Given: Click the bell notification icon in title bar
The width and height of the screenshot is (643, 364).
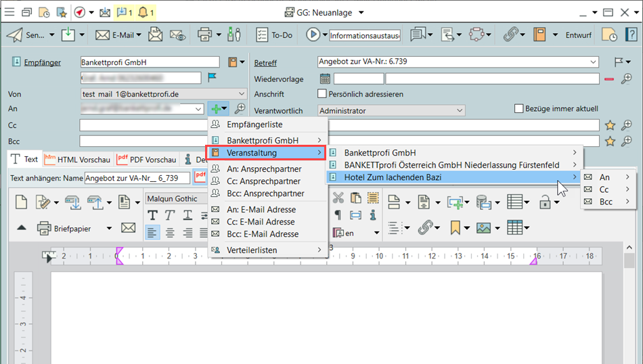Looking at the screenshot, I should pyautogui.click(x=143, y=12).
